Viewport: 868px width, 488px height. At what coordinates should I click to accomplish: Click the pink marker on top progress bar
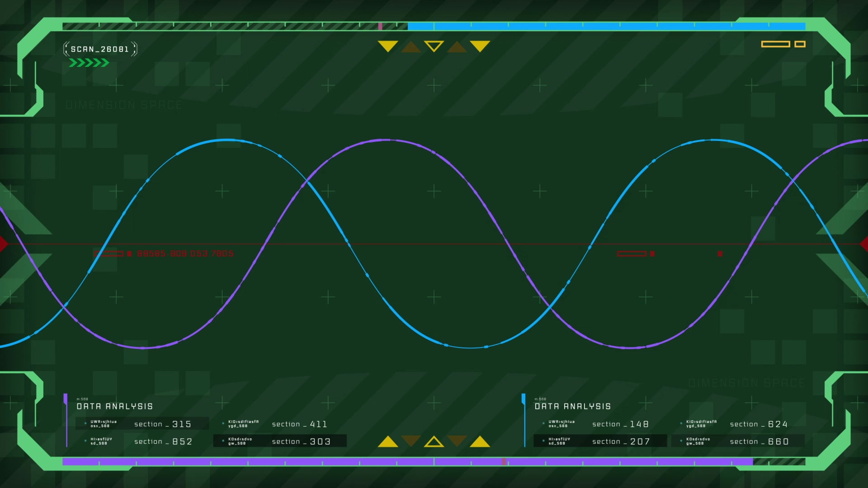pos(380,26)
